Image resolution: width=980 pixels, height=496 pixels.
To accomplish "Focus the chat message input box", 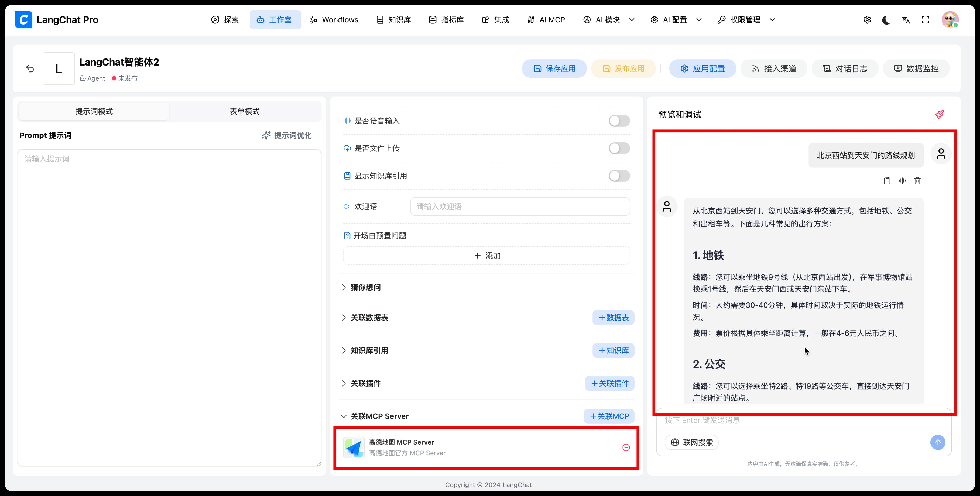I will click(x=803, y=420).
